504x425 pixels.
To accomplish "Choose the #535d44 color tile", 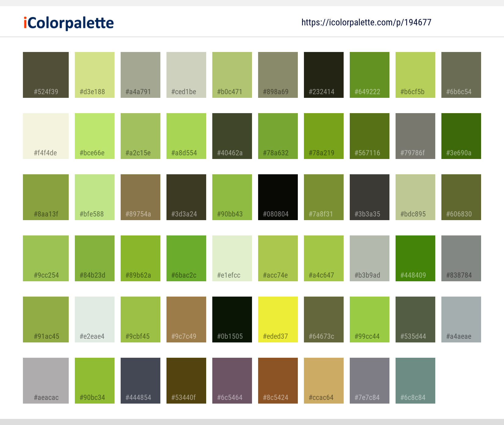I will (x=415, y=320).
